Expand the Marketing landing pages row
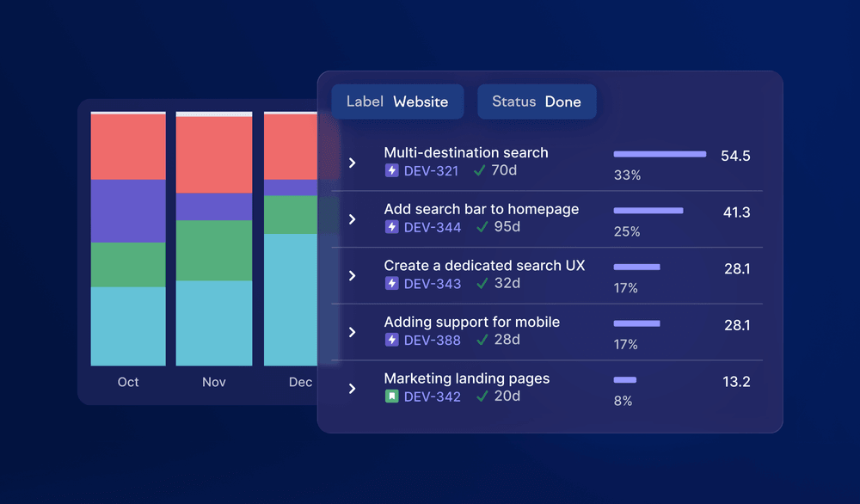Image resolution: width=860 pixels, height=504 pixels. coord(352,389)
